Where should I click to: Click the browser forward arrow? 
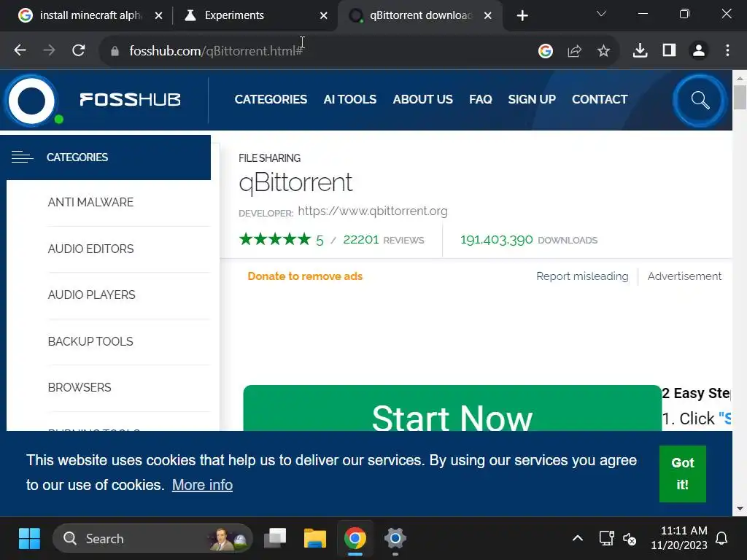point(49,50)
